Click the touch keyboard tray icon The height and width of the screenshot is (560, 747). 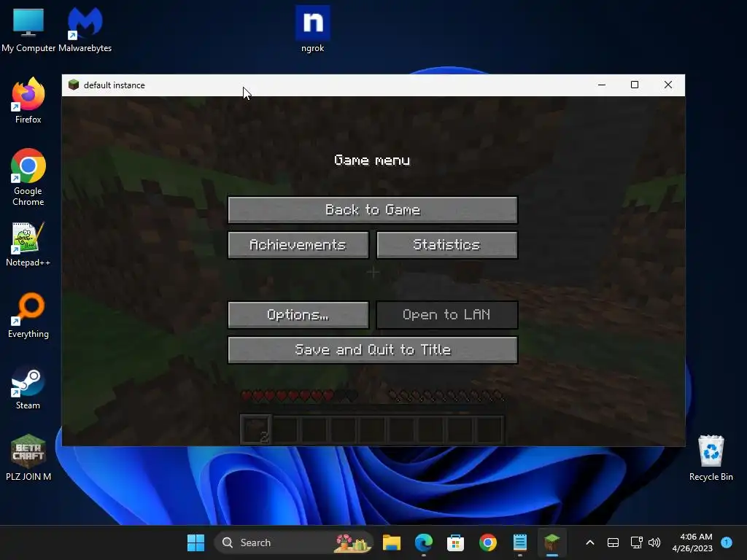click(613, 542)
